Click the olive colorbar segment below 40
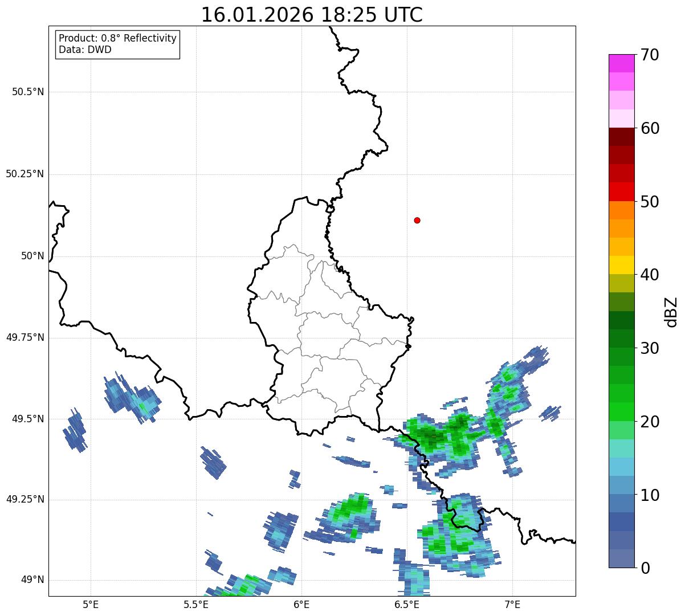685x616 pixels. [x=621, y=283]
